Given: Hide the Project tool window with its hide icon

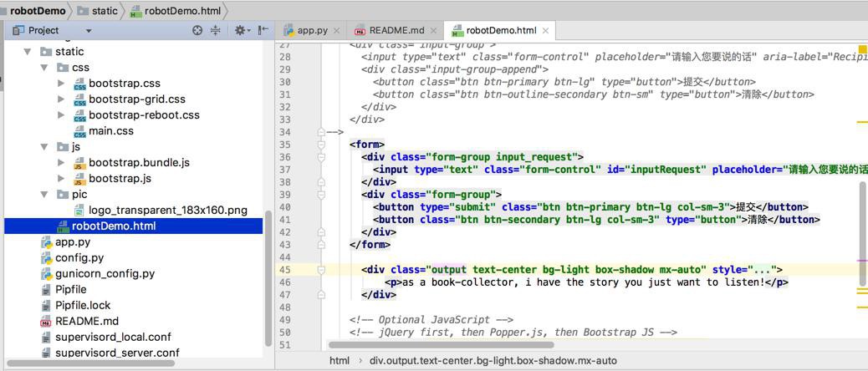Looking at the screenshot, I should pos(263,30).
